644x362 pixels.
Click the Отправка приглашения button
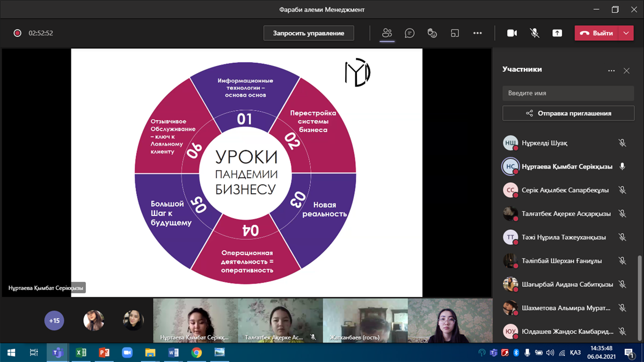click(568, 113)
